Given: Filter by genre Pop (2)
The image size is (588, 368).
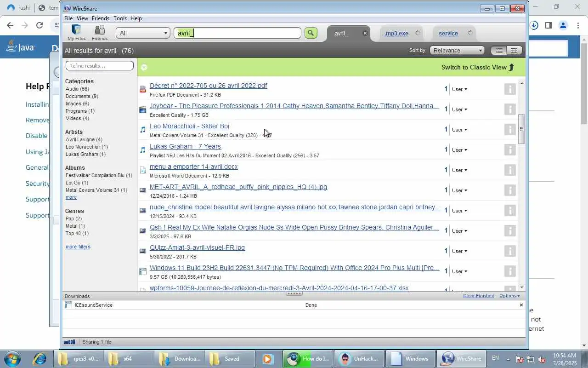Looking at the screenshot, I should (x=73, y=218).
